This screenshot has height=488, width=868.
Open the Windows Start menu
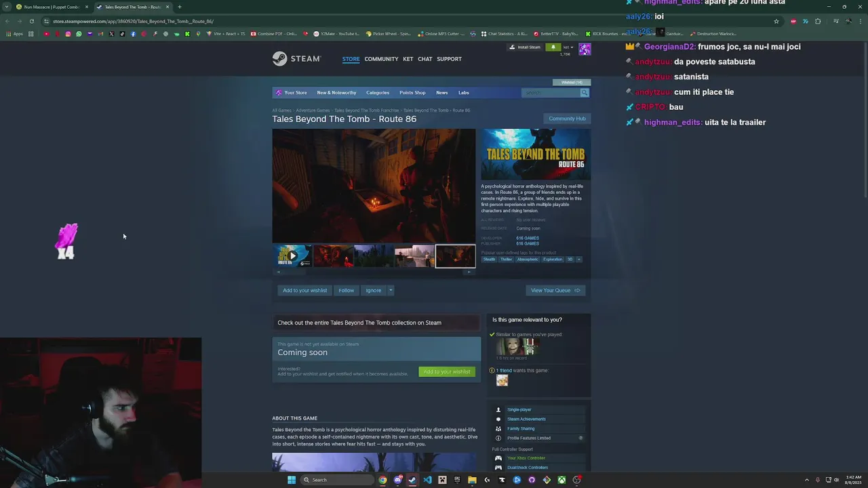pos(292,480)
